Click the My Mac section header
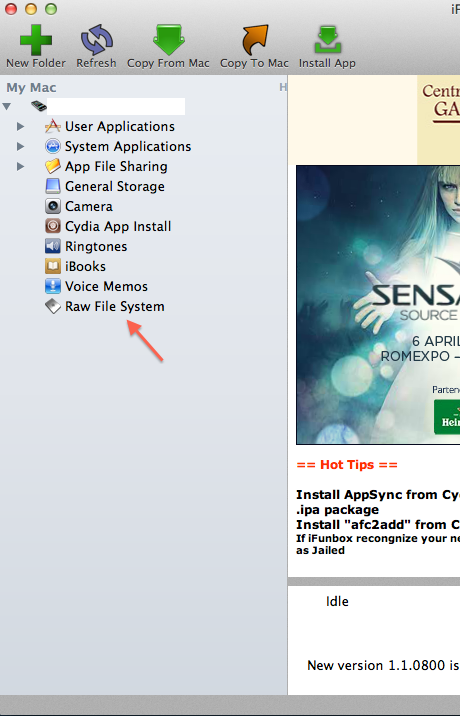 click(31, 87)
